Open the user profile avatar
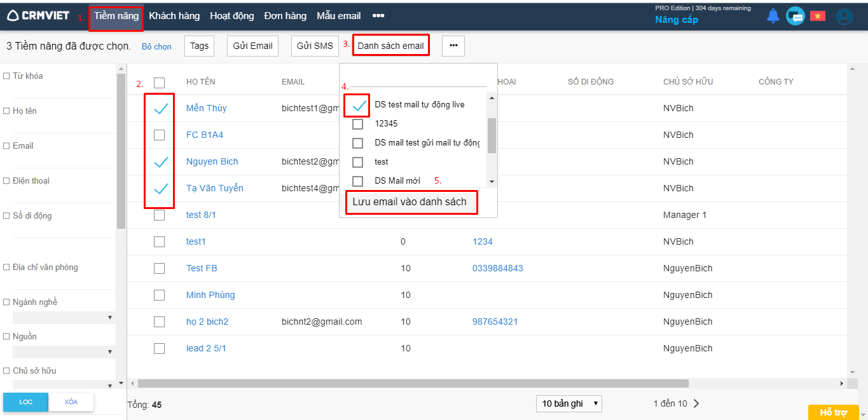Screen dimensions: 868x420 pos(844,17)
